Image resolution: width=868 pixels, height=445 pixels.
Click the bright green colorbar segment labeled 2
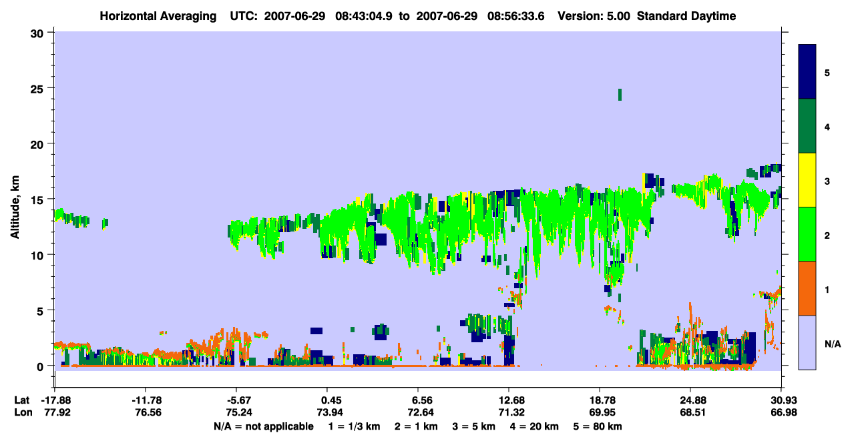[x=807, y=234]
